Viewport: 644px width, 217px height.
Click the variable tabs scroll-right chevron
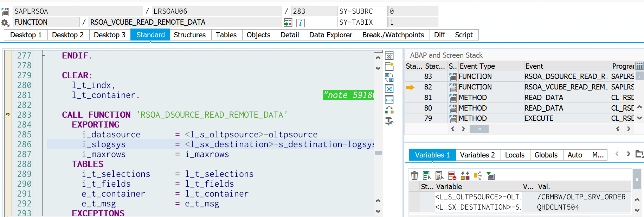[628, 154]
